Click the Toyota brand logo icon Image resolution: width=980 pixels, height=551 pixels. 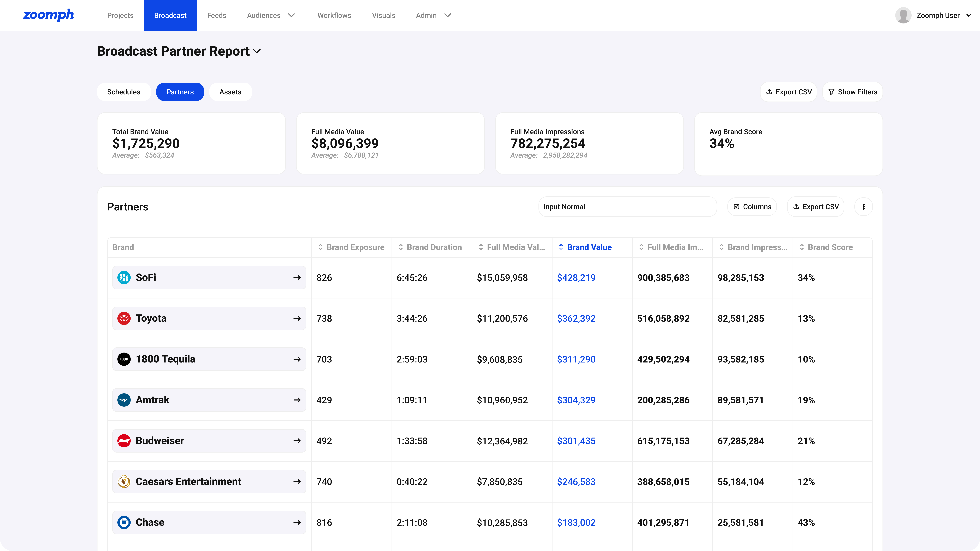tap(124, 318)
